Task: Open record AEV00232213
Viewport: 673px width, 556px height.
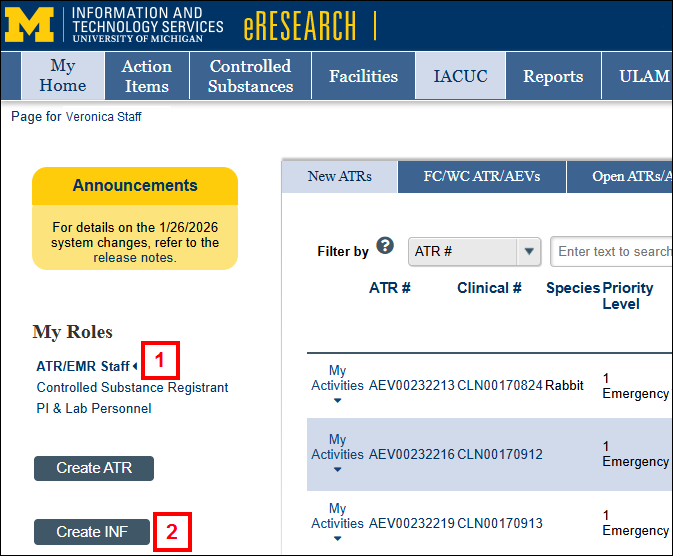Action: [x=412, y=386]
